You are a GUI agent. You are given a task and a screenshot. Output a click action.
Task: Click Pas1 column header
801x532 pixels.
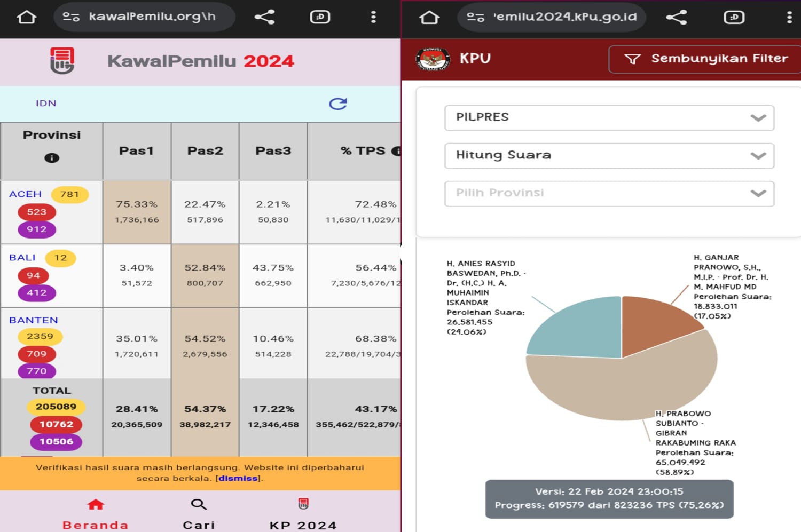point(137,151)
